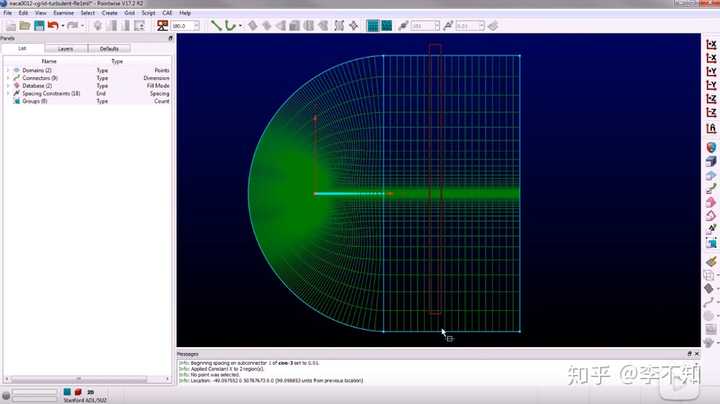Select the green line connector draw tool

pos(215,26)
